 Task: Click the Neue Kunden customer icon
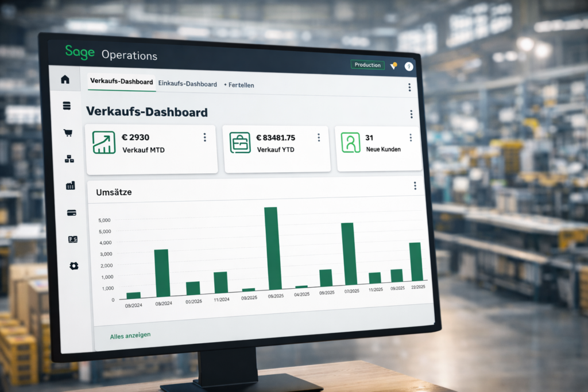tap(351, 141)
